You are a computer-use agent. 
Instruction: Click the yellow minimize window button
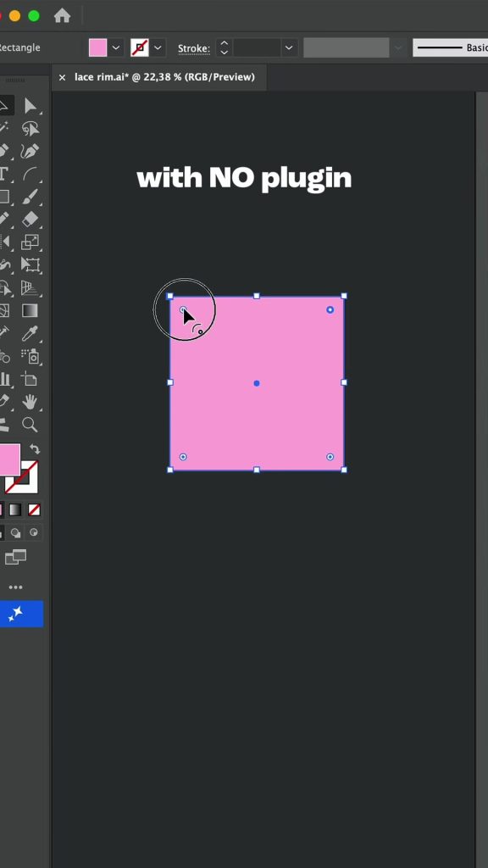pos(15,15)
